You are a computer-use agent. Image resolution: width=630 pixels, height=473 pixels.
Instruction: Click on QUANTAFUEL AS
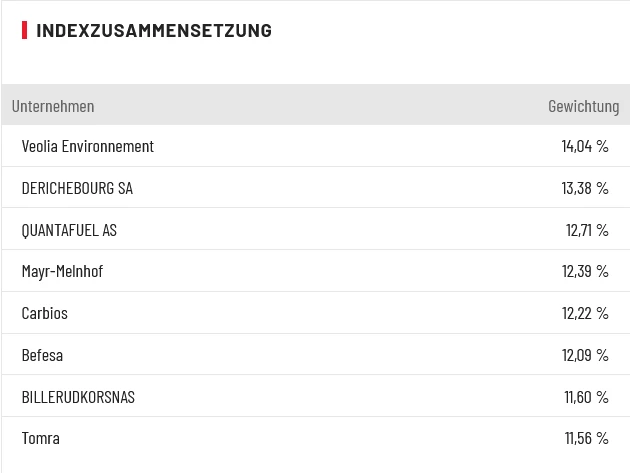point(69,230)
